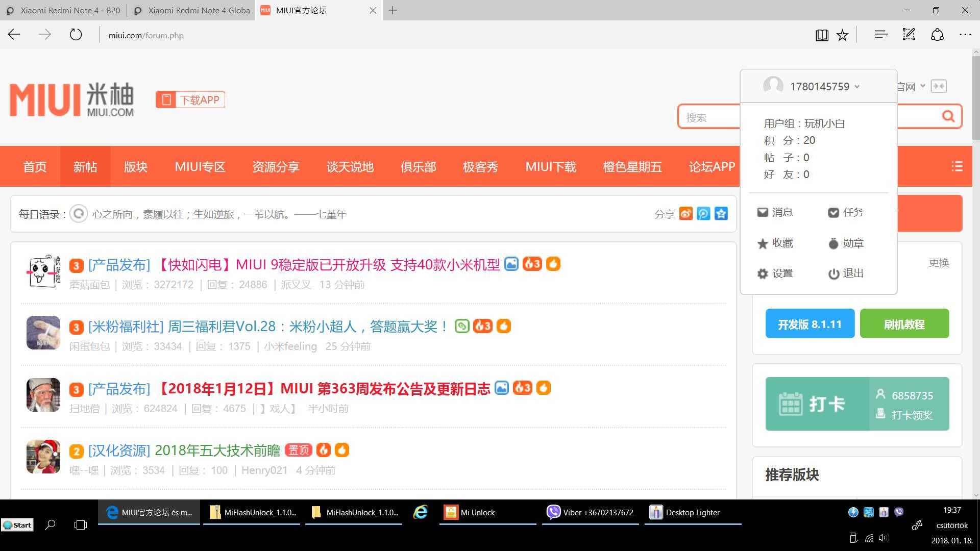Open the web note pen tool
Image resolution: width=980 pixels, height=551 pixels.
(x=909, y=35)
